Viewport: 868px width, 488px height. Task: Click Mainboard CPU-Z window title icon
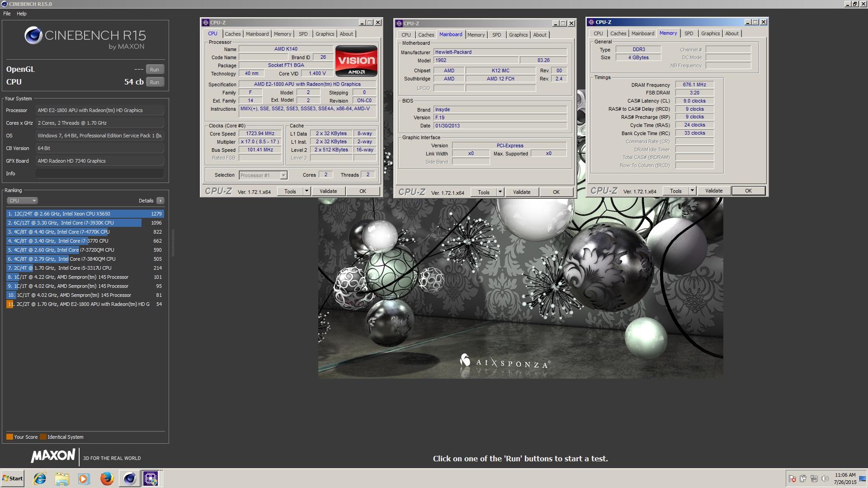[399, 23]
